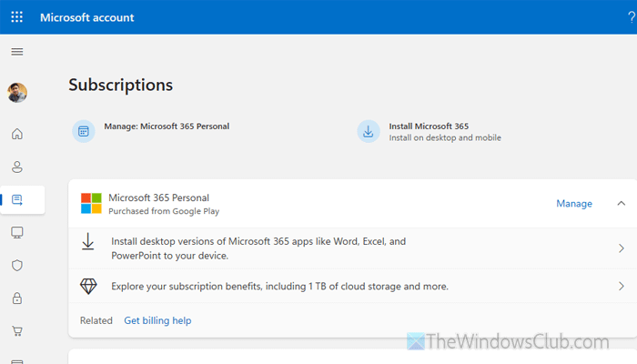Viewport: 637px width, 364px height.
Task: Open Order history cart icon in sidebar
Action: point(17,331)
